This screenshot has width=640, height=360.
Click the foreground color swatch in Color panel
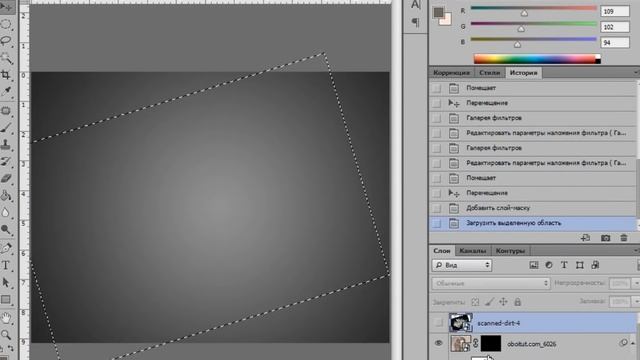click(439, 12)
